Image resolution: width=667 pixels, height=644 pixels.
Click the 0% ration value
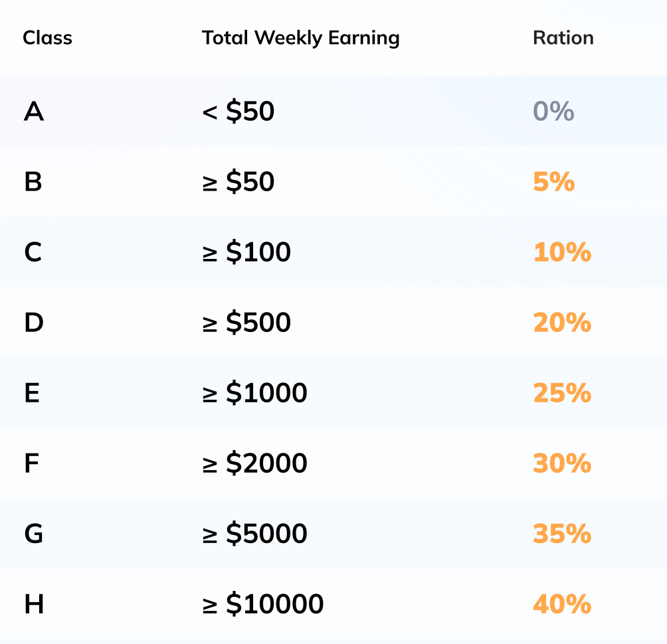(553, 112)
